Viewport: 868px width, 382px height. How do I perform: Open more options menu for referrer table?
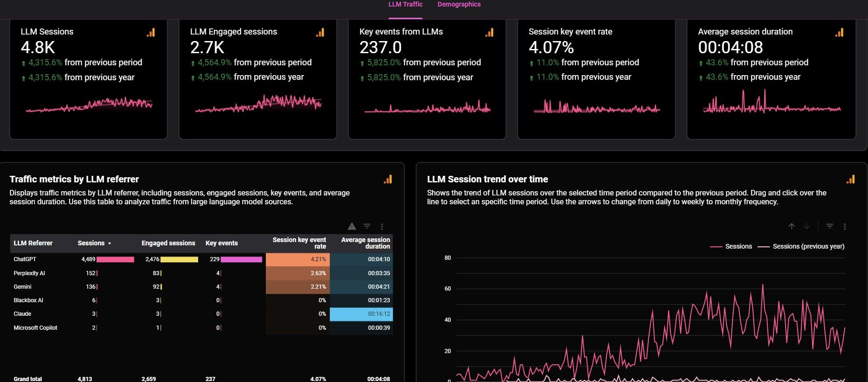coord(382,227)
